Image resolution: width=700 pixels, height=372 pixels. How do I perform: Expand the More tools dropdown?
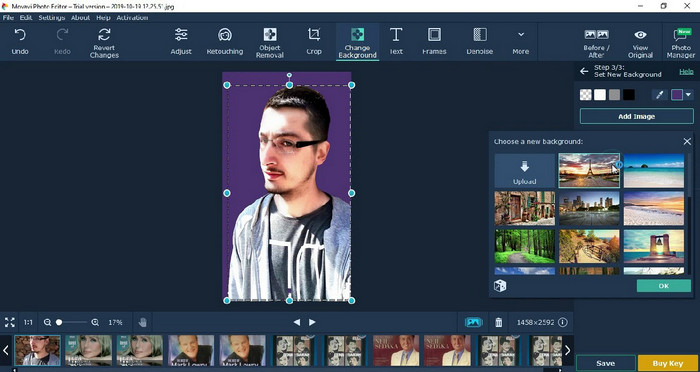(x=521, y=42)
